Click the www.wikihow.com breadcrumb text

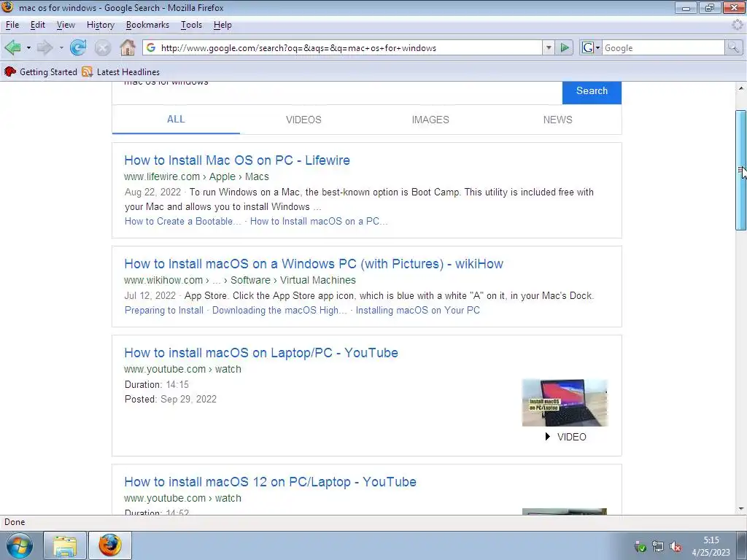pos(163,280)
